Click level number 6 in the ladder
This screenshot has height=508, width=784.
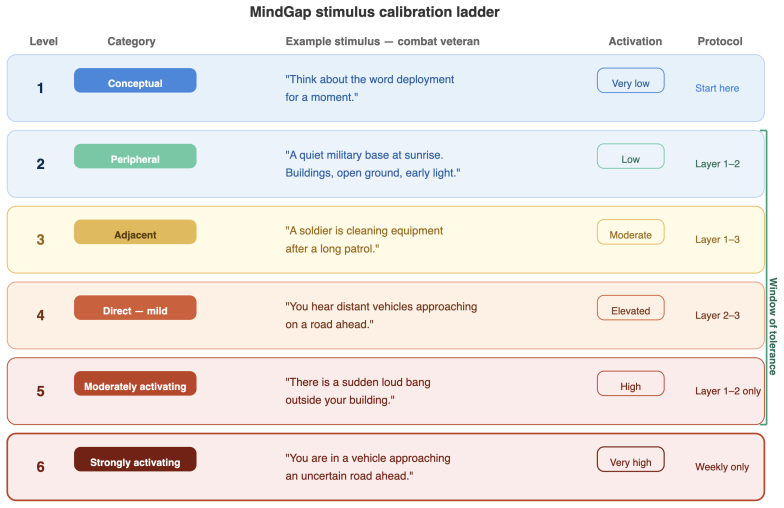click(x=40, y=467)
